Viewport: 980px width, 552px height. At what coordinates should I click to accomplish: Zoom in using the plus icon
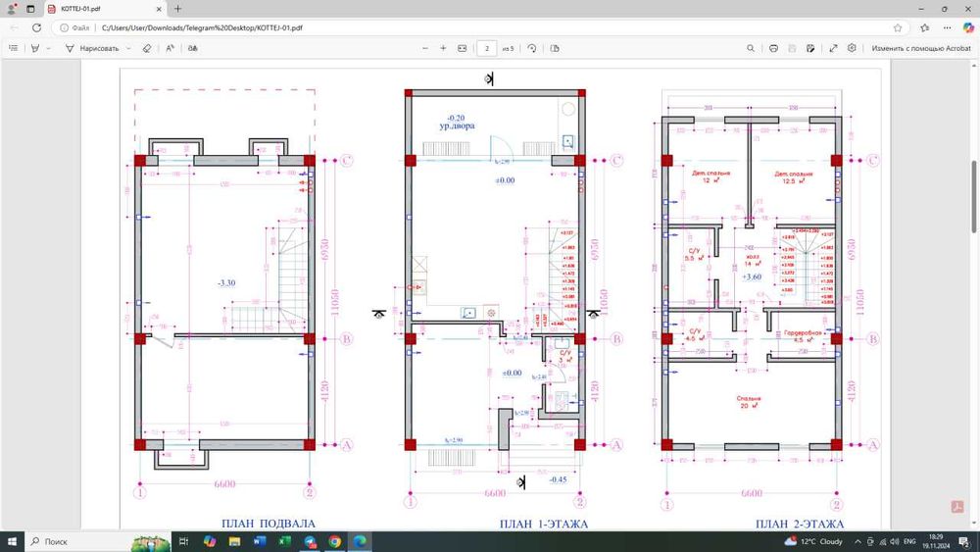(x=443, y=48)
